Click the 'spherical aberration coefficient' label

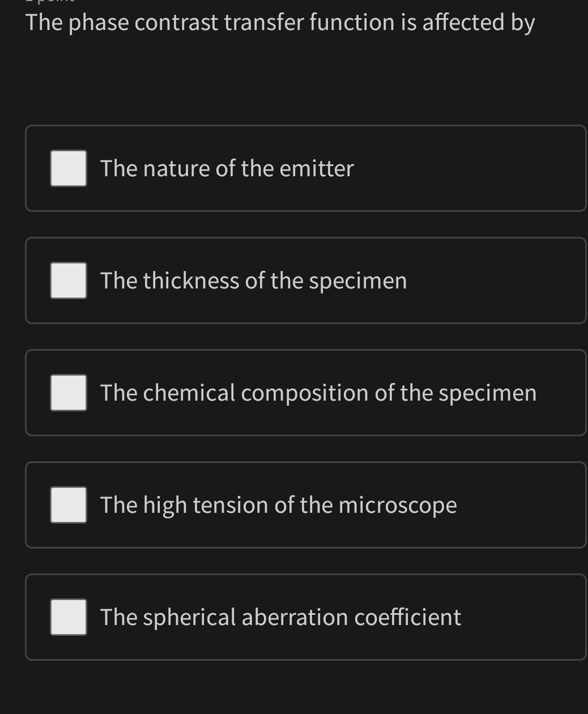[280, 617]
